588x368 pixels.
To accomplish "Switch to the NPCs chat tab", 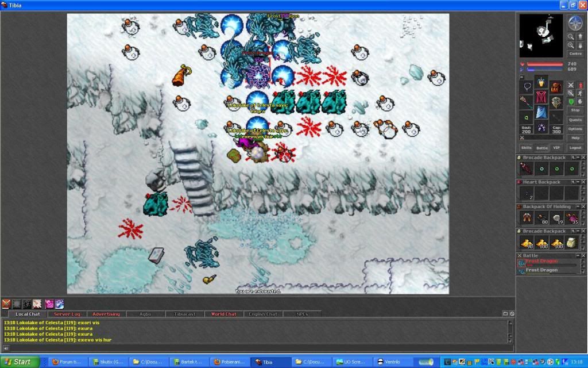I will 302,314.
